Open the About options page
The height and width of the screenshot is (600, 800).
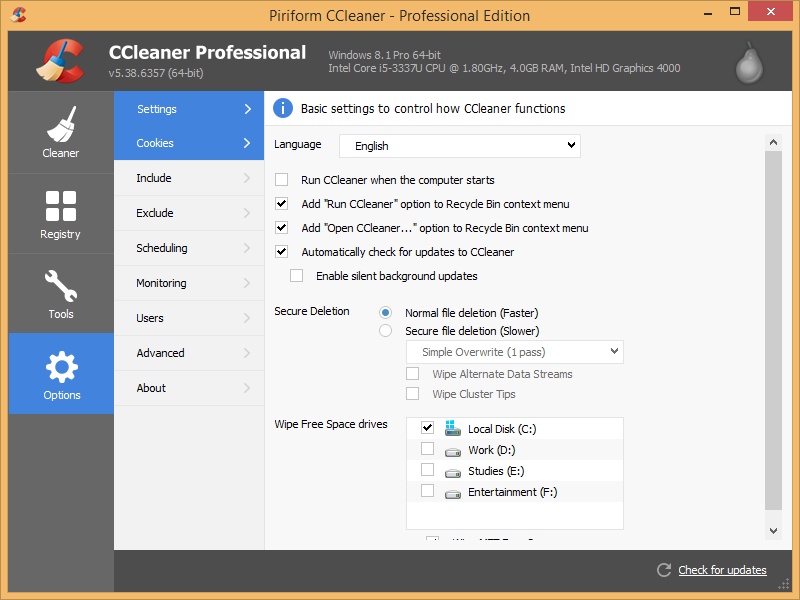189,388
